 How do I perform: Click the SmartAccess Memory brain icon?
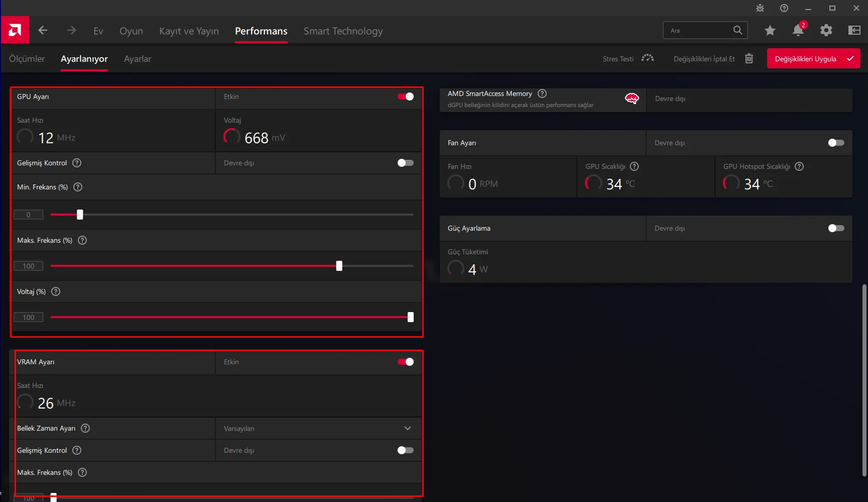pyautogui.click(x=632, y=98)
